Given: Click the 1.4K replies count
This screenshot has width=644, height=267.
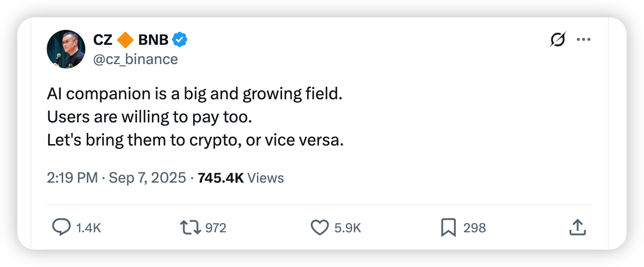Looking at the screenshot, I should click(89, 228).
